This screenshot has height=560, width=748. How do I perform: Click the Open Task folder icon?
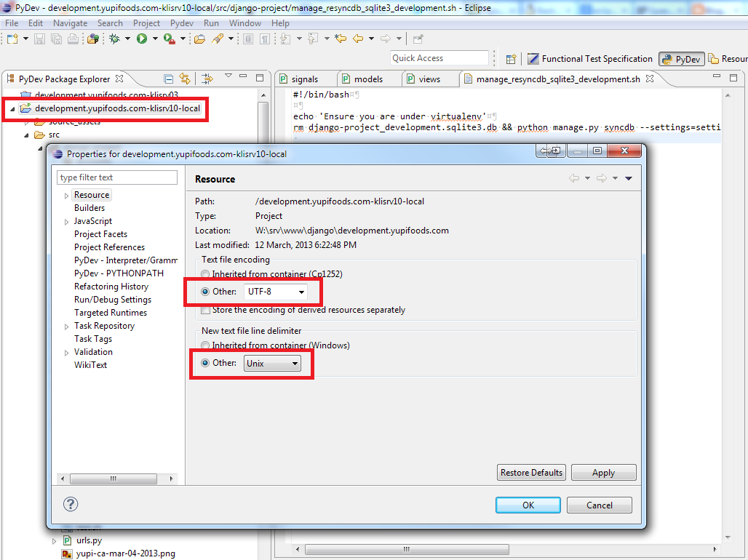(x=199, y=39)
